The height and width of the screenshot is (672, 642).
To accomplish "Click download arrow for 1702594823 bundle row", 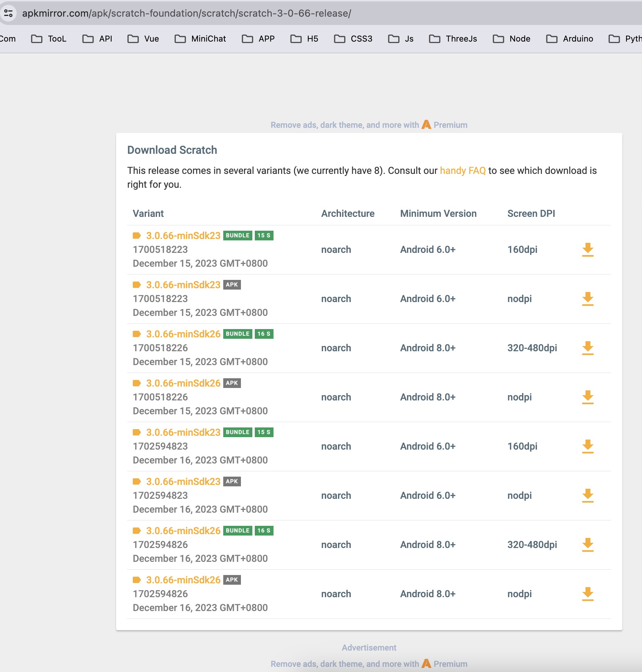I will (x=588, y=446).
